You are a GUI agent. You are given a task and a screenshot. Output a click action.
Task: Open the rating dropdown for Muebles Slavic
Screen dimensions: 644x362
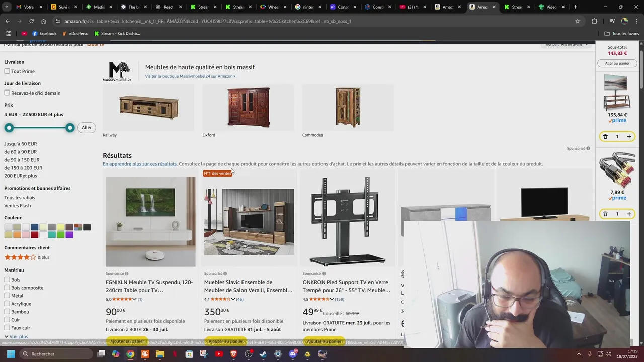click(233, 299)
